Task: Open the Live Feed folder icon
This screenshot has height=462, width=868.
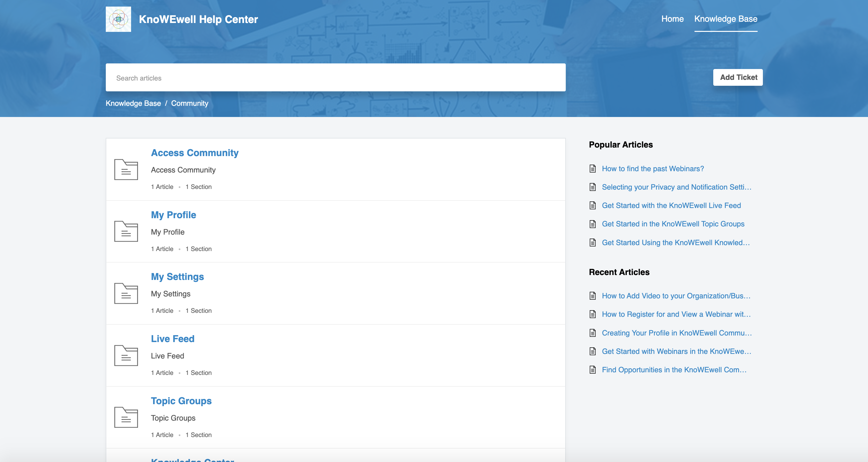Action: [126, 356]
